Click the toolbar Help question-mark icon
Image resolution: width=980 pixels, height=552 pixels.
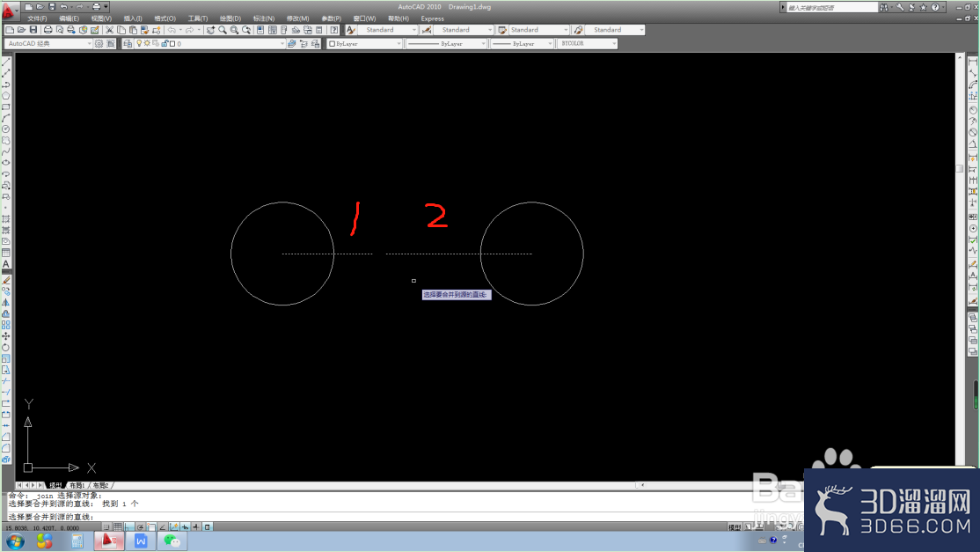[x=334, y=30]
